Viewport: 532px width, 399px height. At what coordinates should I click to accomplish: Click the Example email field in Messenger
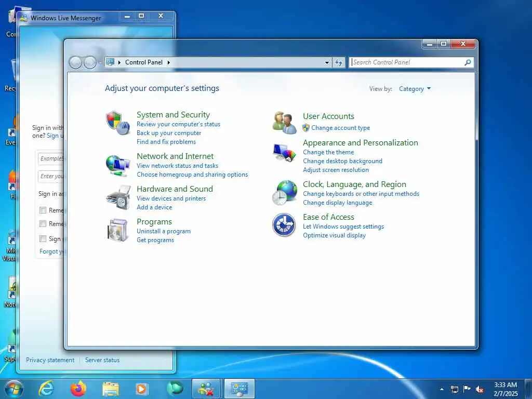point(51,158)
